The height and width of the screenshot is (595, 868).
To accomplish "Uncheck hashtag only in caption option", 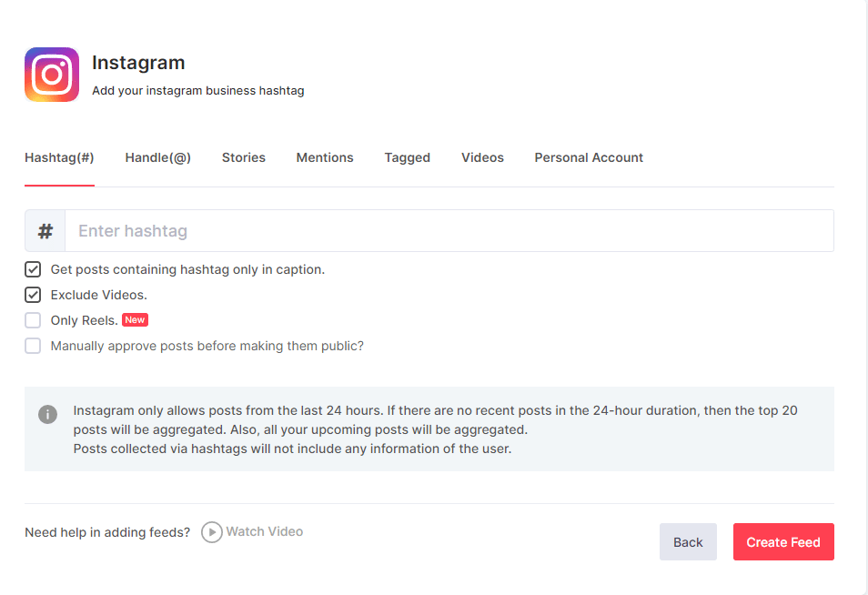I will tap(33, 269).
